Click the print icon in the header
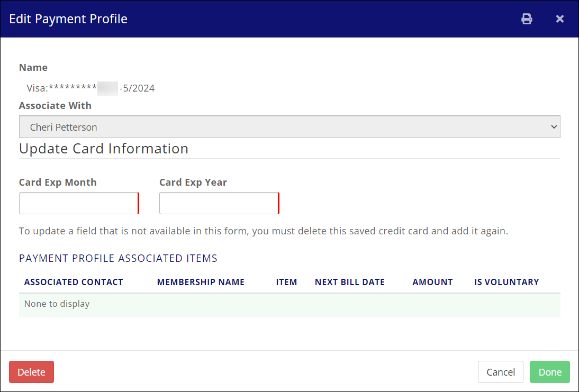The height and width of the screenshot is (392, 579). coord(527,19)
